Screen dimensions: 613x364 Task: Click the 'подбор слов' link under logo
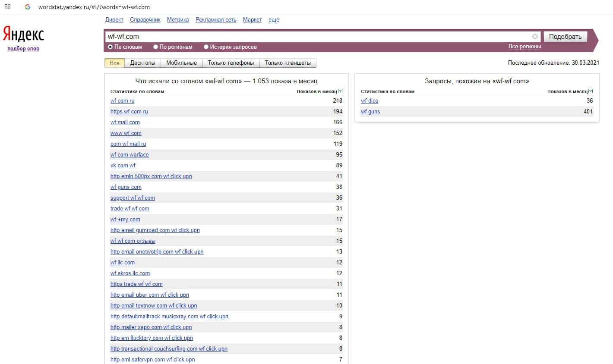(x=23, y=49)
